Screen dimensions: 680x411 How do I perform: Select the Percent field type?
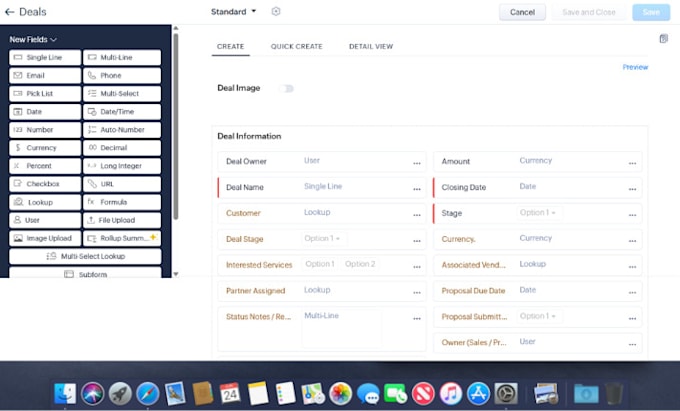[45, 166]
